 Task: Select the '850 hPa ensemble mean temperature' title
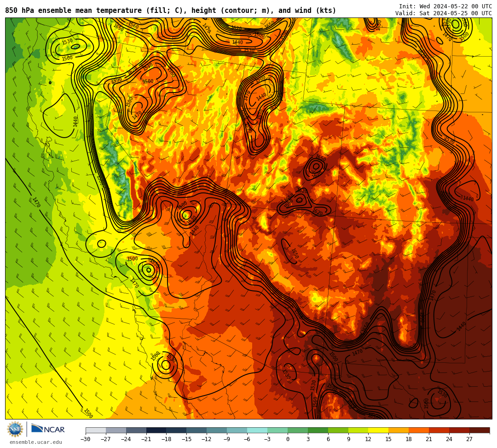coord(74,11)
